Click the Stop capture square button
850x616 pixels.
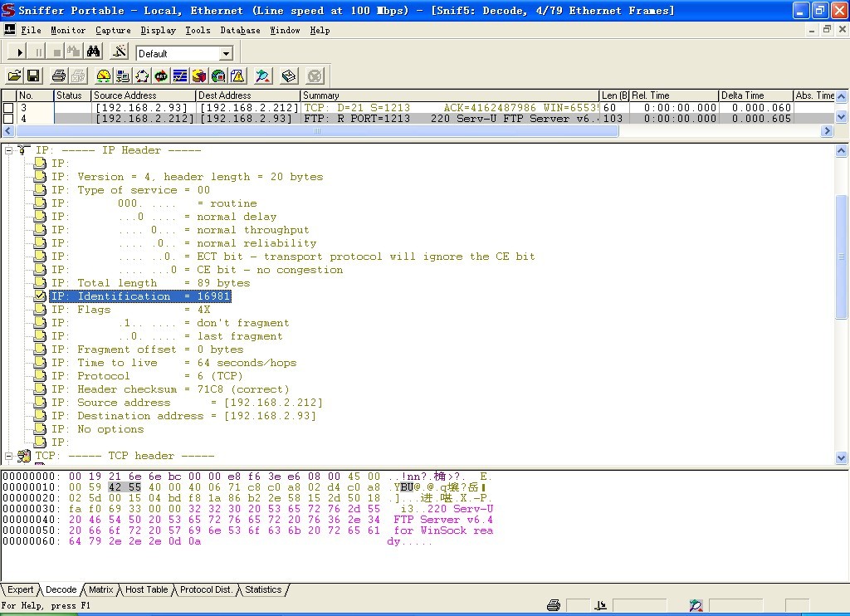(x=56, y=52)
